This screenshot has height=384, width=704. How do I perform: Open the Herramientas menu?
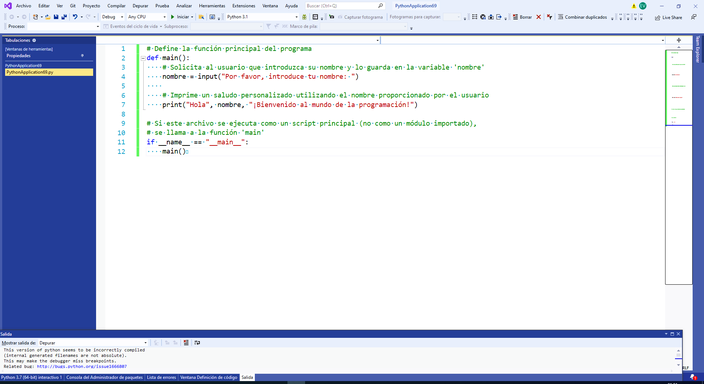(212, 6)
